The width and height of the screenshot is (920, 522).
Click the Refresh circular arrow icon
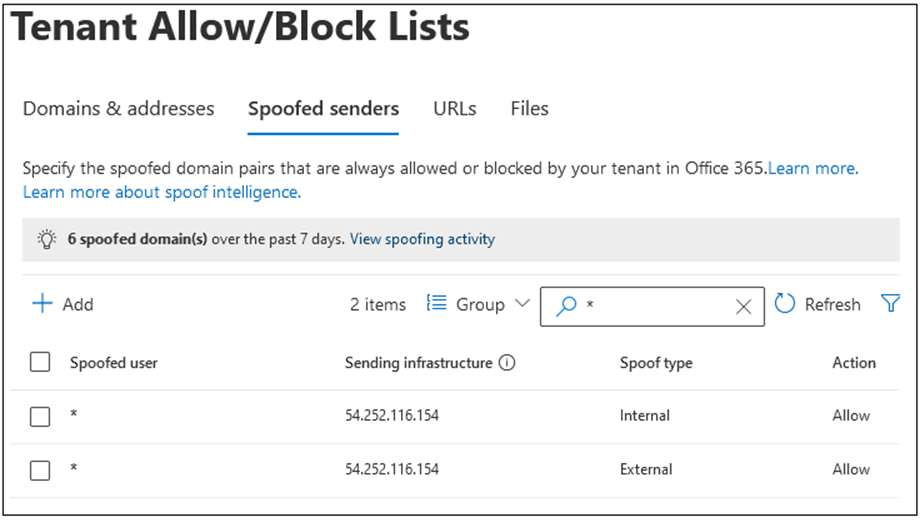785,304
